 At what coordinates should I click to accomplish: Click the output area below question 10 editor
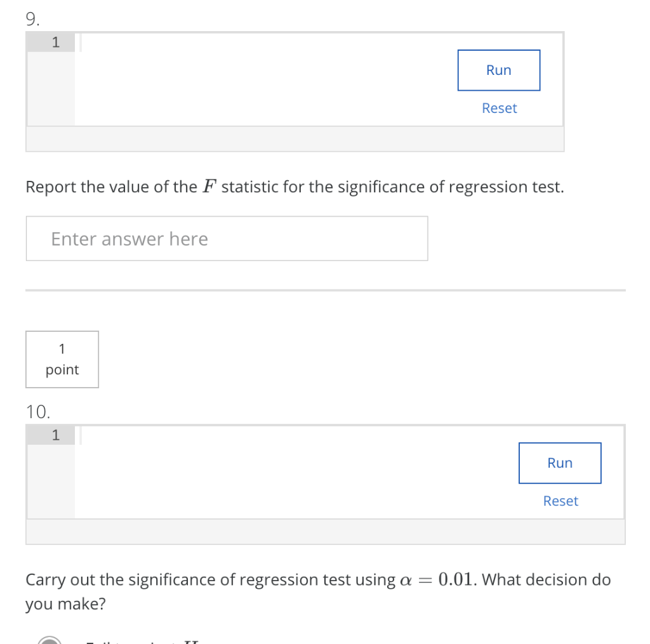326,532
